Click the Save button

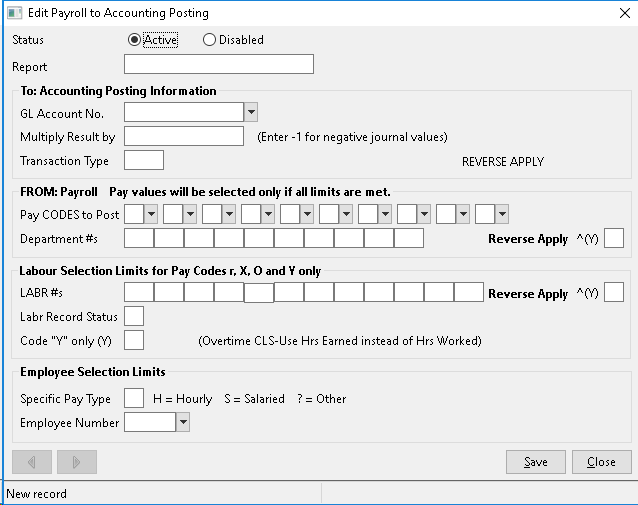tap(535, 462)
